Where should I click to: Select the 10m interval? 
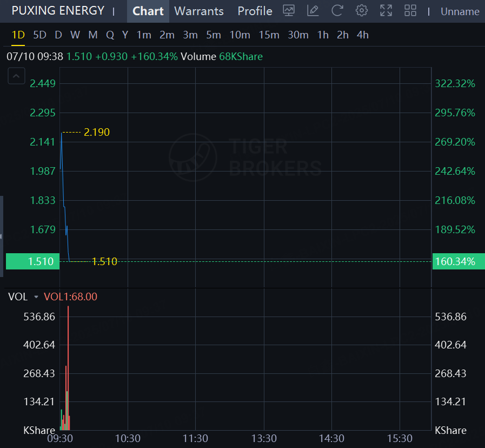240,35
